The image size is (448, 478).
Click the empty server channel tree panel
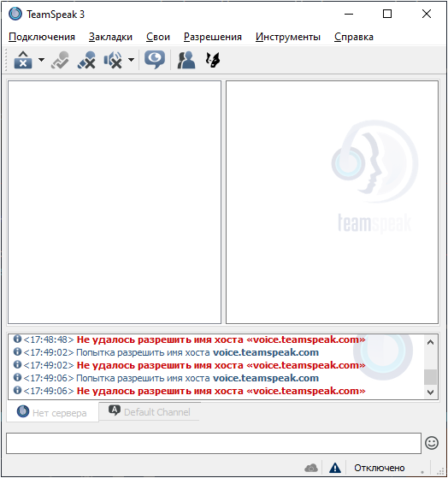tap(115, 202)
